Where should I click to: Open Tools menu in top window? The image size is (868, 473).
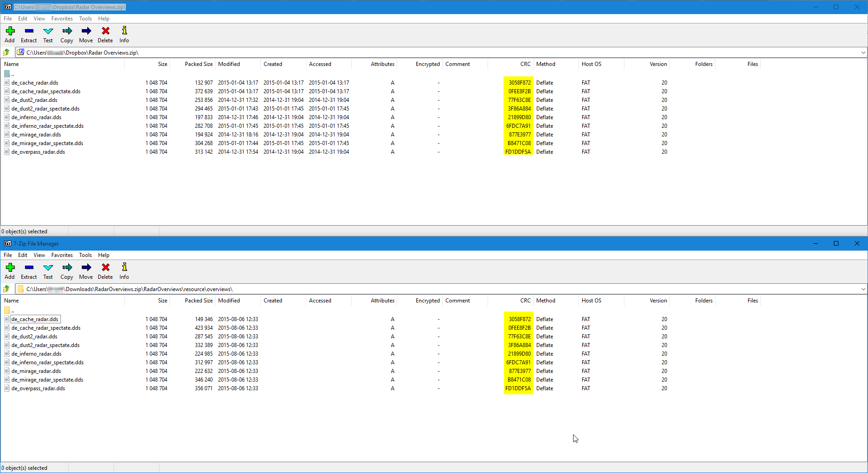click(85, 19)
